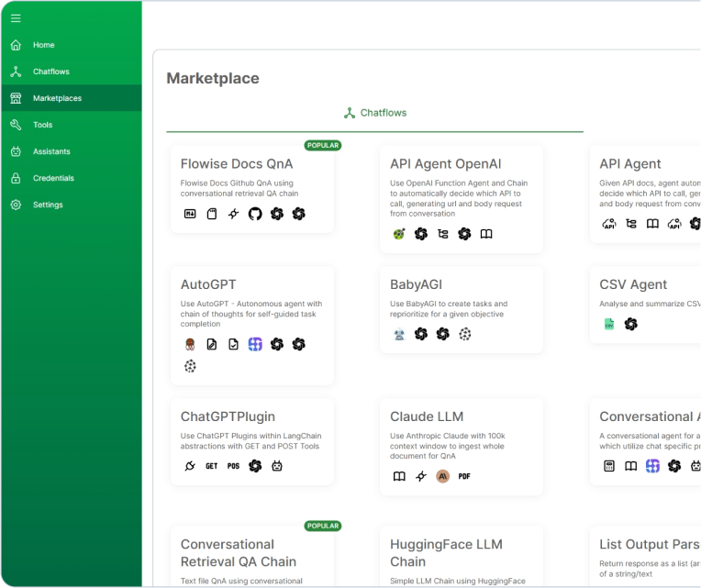Click the Popular badge on Flowise Docs QnA

(322, 145)
